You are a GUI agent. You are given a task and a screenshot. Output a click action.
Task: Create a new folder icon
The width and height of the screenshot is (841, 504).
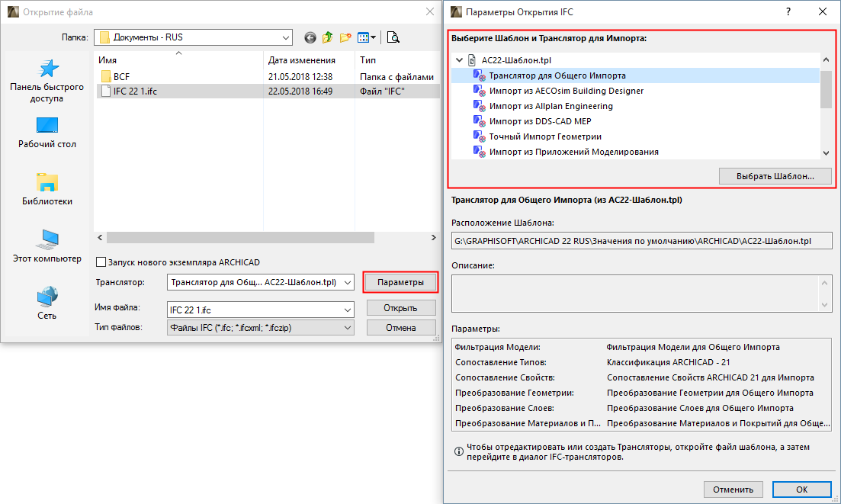[x=345, y=37]
